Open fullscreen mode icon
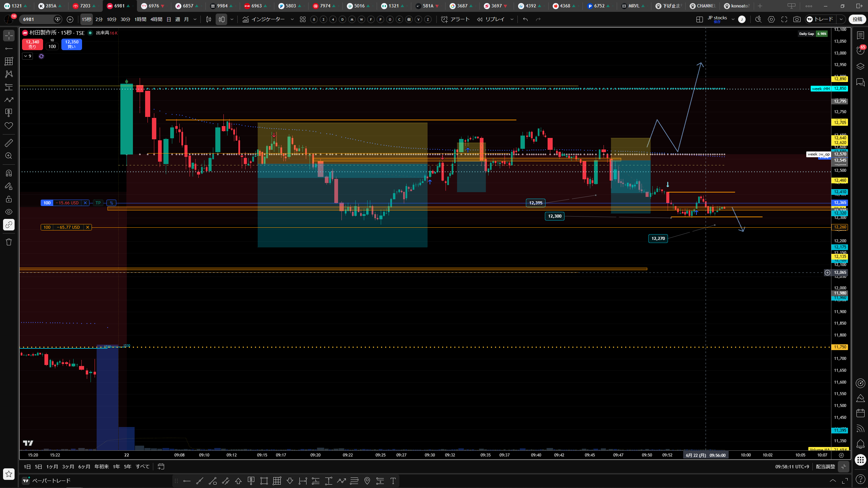Image resolution: width=868 pixels, height=488 pixels. pos(784,19)
